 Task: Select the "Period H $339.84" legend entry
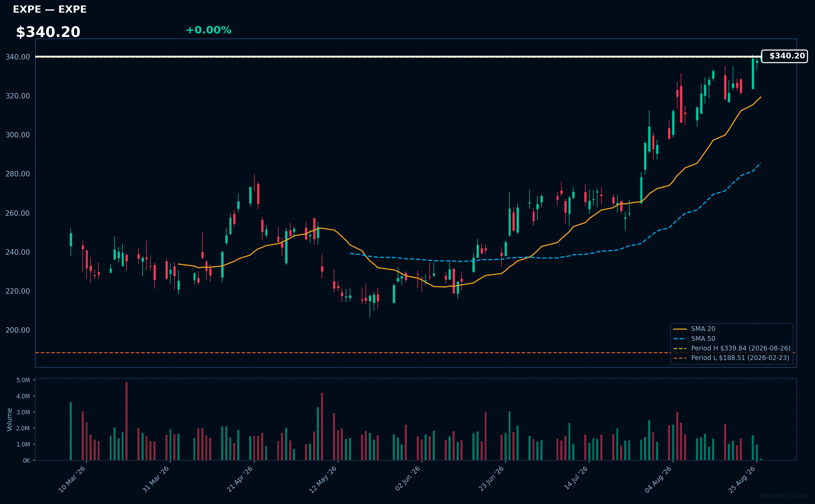click(741, 348)
